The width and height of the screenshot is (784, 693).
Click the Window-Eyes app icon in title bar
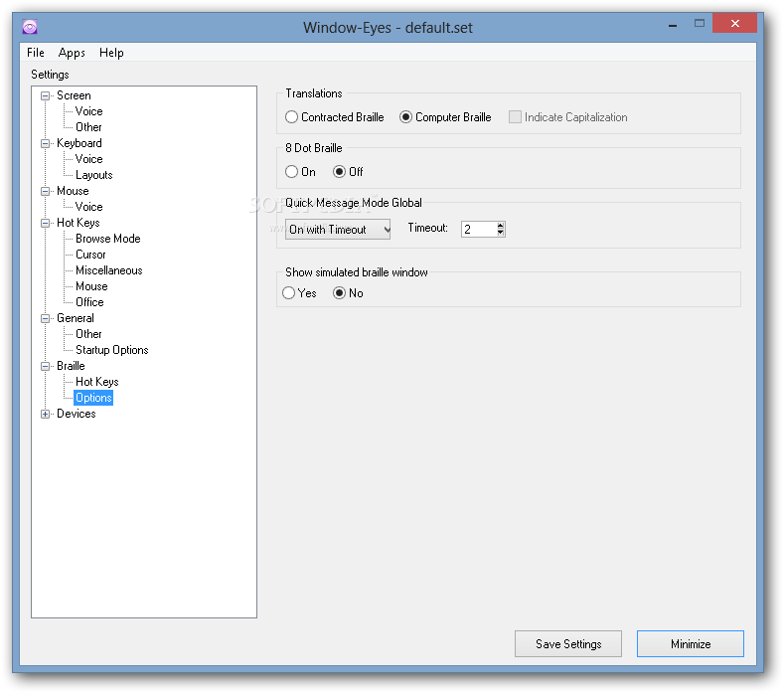pyautogui.click(x=30, y=27)
